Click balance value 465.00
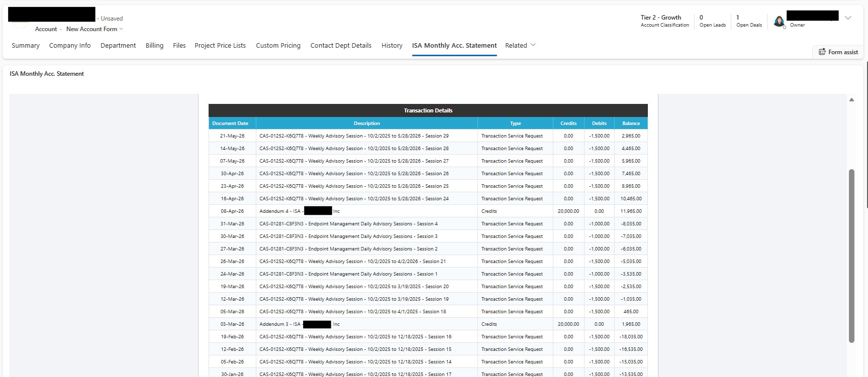This screenshot has height=377, width=868. click(631, 311)
